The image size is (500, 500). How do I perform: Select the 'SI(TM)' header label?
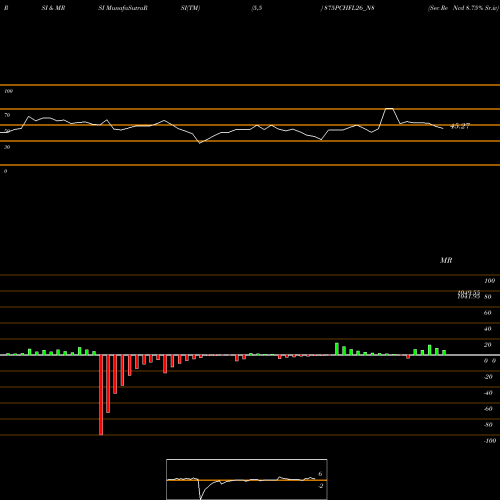click(x=190, y=8)
